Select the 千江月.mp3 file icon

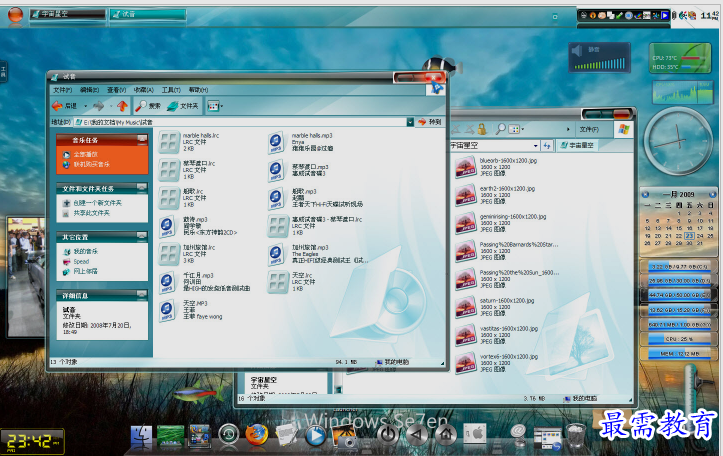167,282
